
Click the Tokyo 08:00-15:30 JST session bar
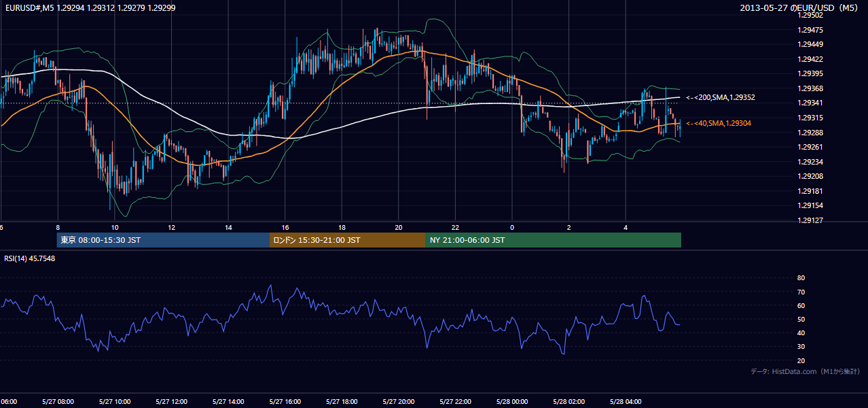(x=163, y=240)
